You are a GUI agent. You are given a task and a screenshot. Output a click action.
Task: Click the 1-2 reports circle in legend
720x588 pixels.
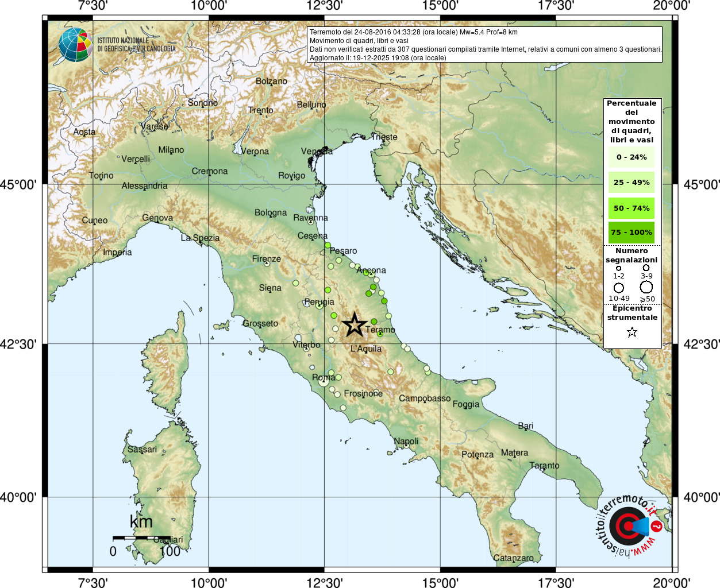click(x=619, y=268)
